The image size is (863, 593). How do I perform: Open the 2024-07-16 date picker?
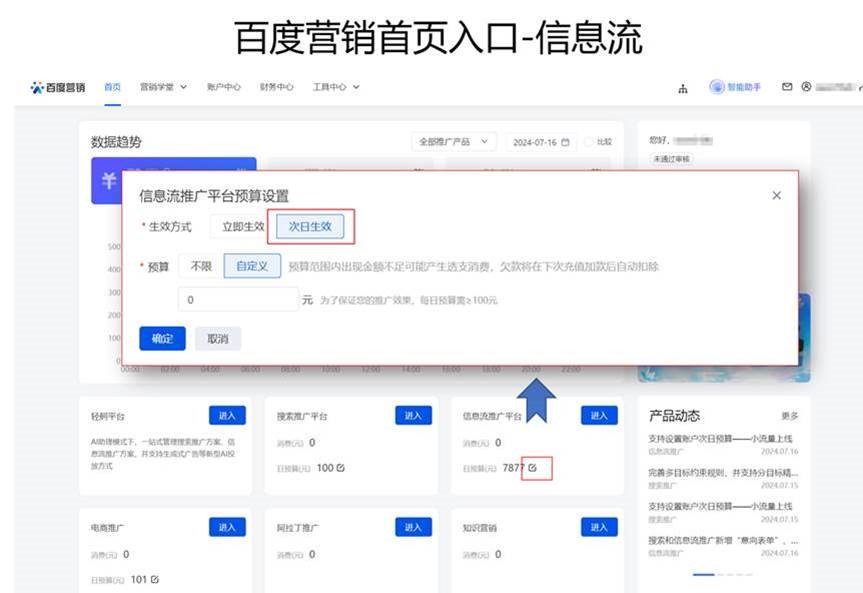541,142
